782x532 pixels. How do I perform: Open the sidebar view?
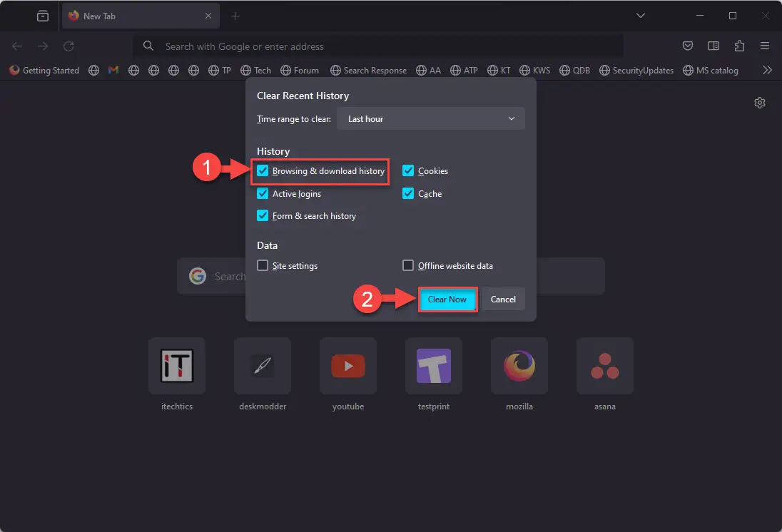point(714,46)
